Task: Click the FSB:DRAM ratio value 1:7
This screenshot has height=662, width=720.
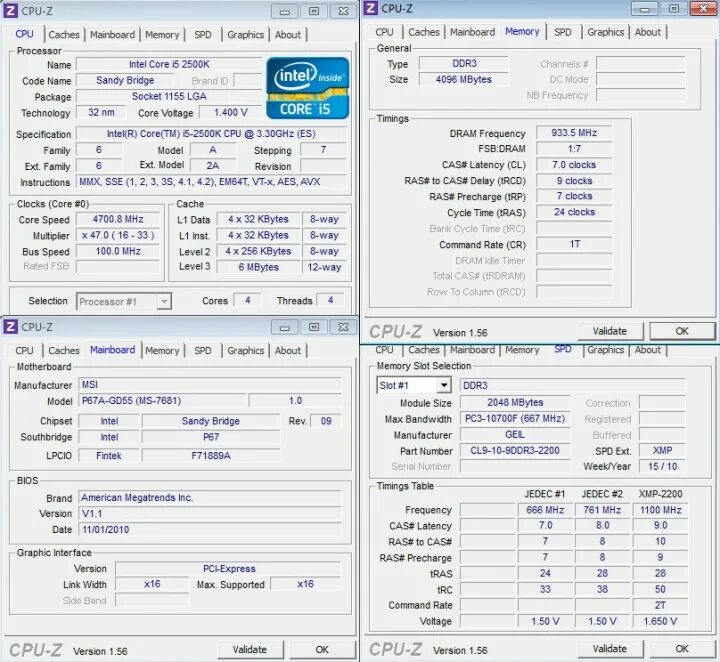Action: [x=574, y=149]
